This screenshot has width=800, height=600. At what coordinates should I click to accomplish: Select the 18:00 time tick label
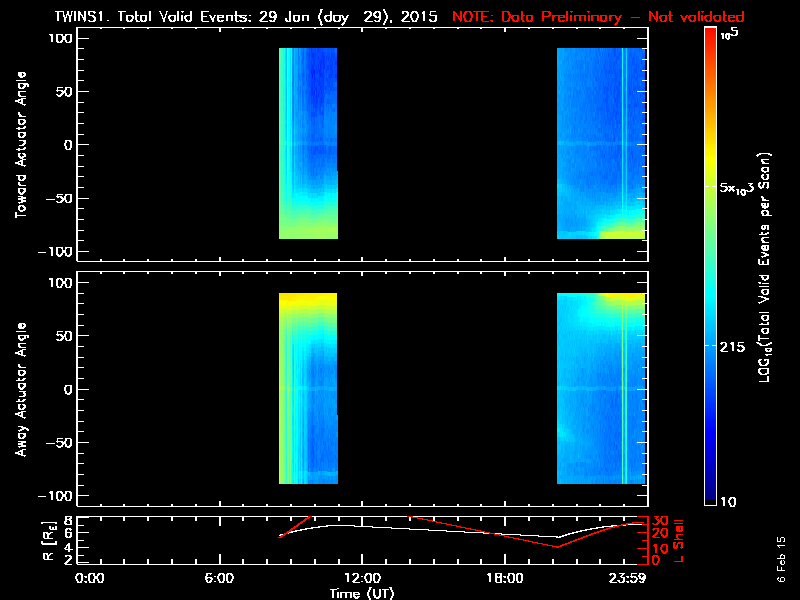pyautogui.click(x=504, y=578)
